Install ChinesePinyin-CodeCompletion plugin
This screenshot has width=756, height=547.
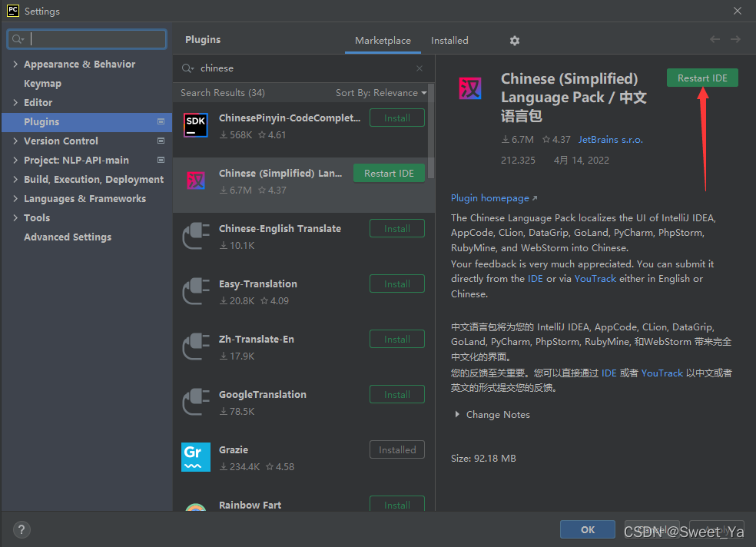(396, 118)
